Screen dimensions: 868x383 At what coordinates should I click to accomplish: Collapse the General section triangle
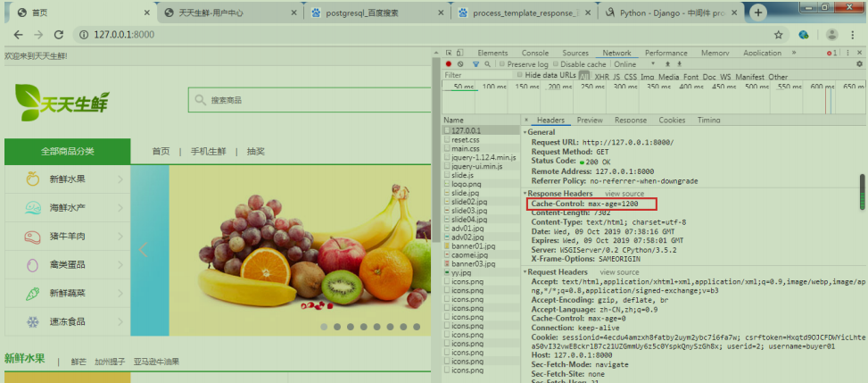point(525,132)
